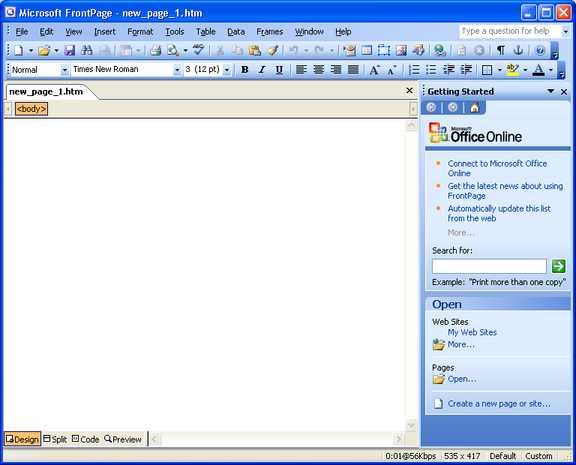Open the Table menu
576x465 pixels.
(206, 32)
